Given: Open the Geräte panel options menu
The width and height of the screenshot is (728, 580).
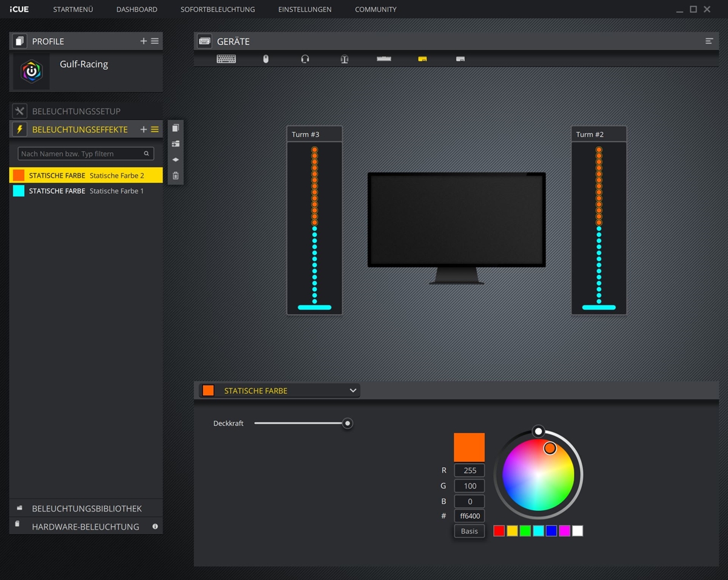Looking at the screenshot, I should click(709, 41).
